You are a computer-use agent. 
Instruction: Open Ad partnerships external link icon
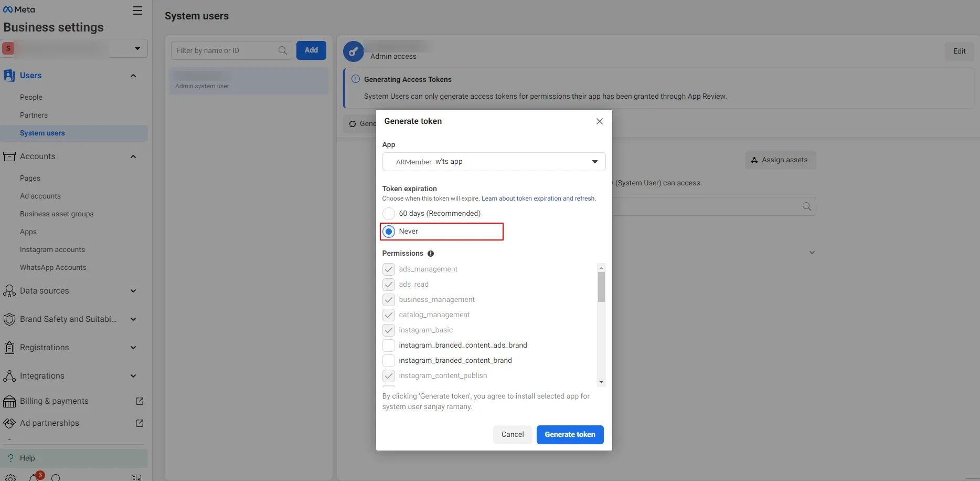click(140, 423)
